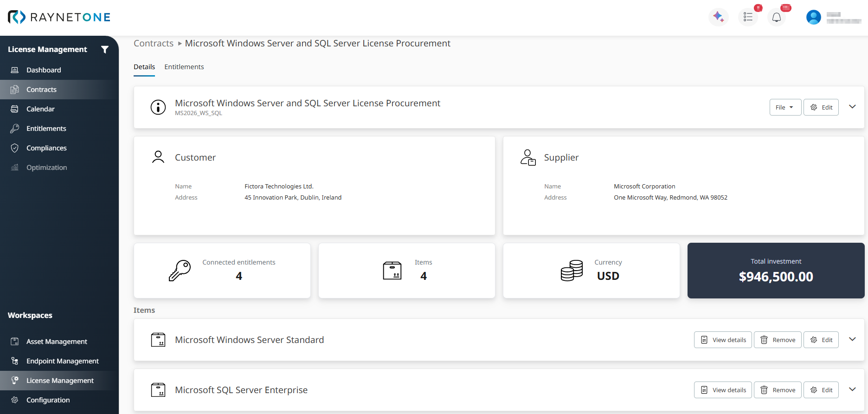This screenshot has height=414, width=868.
Task: Click the Calendar sidebar icon
Action: pyautogui.click(x=15, y=109)
